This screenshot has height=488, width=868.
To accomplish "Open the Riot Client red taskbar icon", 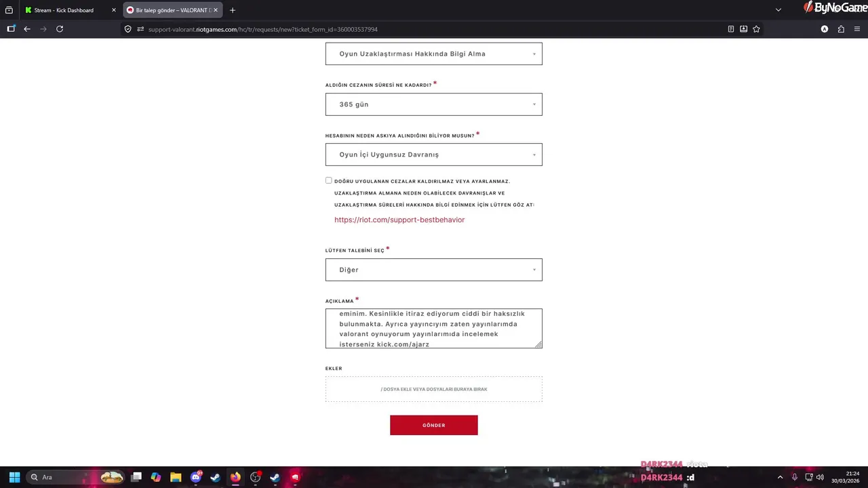I will pyautogui.click(x=295, y=477).
